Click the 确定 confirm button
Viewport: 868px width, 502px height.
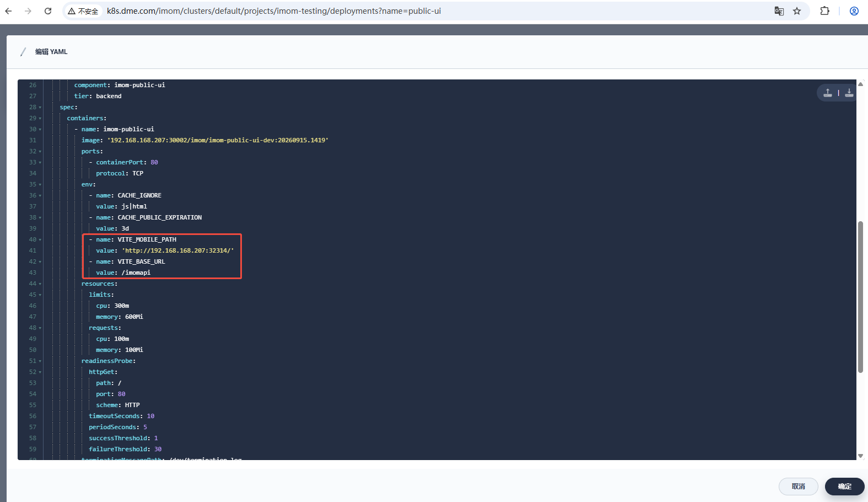click(x=844, y=487)
